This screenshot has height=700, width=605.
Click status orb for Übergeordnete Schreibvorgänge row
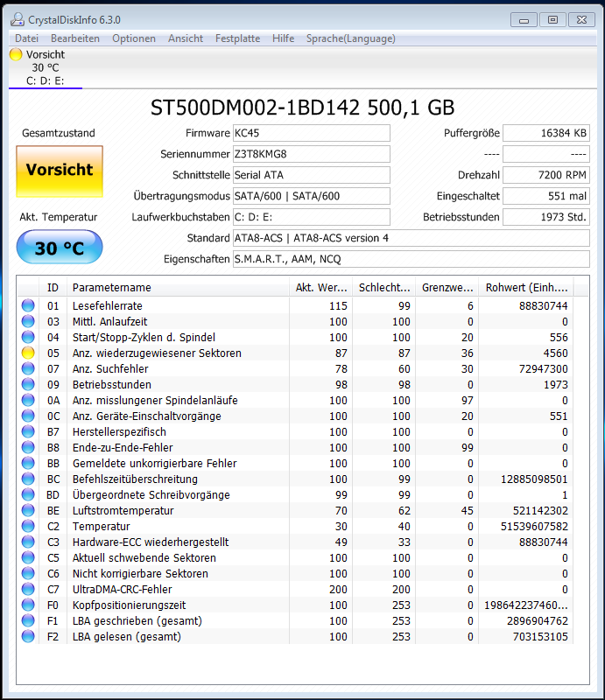coord(28,494)
